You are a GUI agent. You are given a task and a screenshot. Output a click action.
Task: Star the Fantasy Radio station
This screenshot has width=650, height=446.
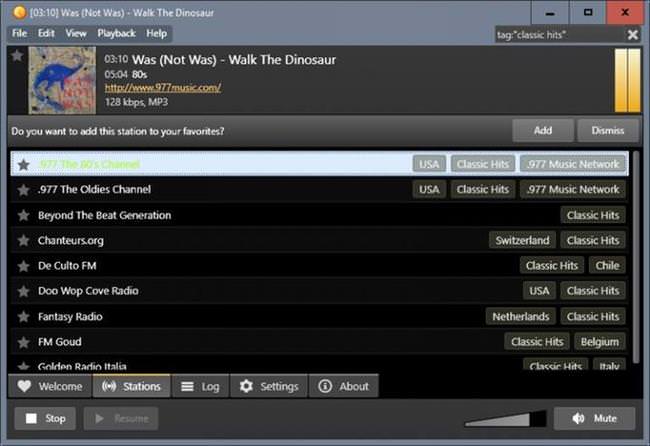(x=24, y=317)
